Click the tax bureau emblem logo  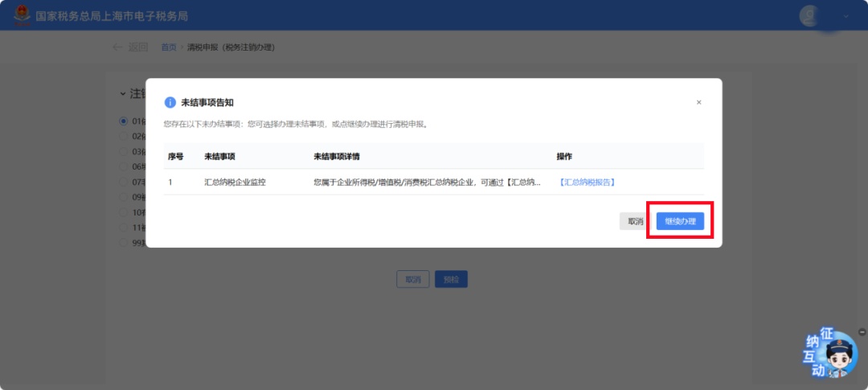point(21,15)
